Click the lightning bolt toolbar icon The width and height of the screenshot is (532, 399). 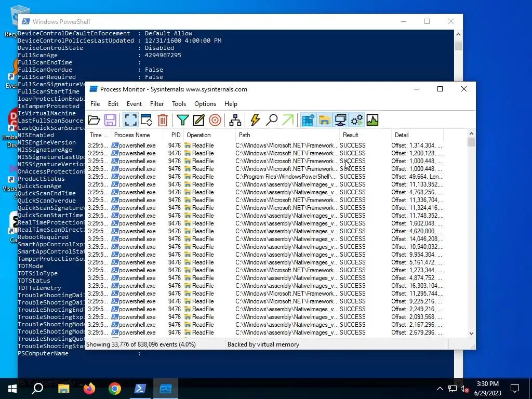click(255, 120)
